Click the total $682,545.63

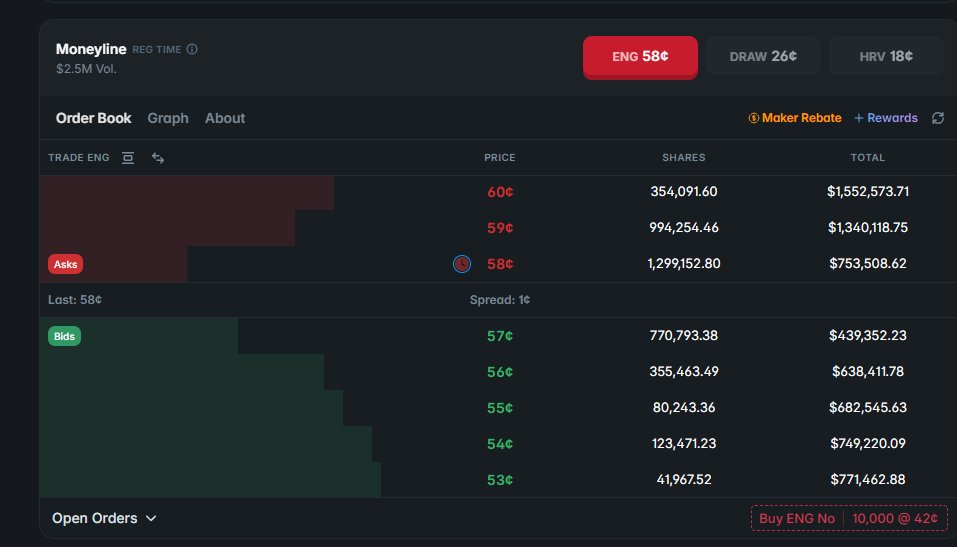click(868, 408)
